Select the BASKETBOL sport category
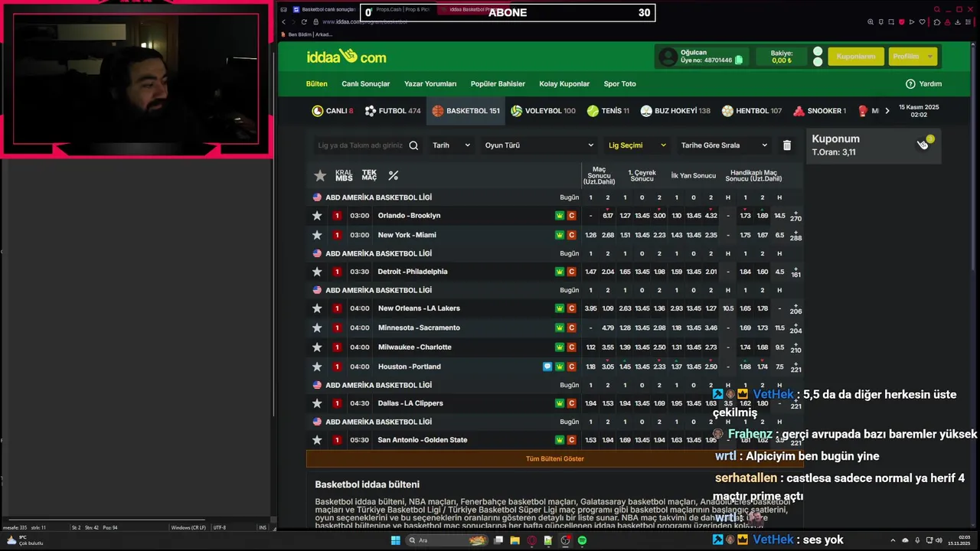This screenshot has height=551, width=980. coord(465,111)
